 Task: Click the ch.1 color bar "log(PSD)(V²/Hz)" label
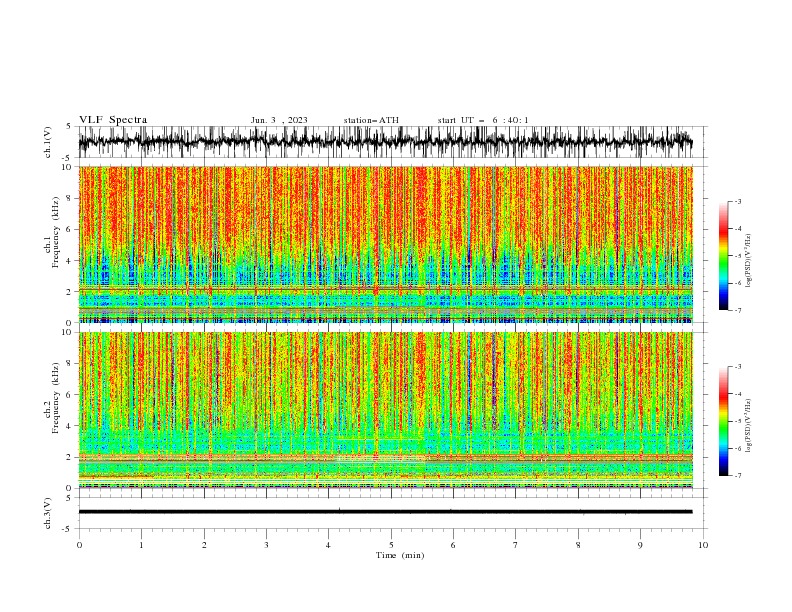(748, 261)
